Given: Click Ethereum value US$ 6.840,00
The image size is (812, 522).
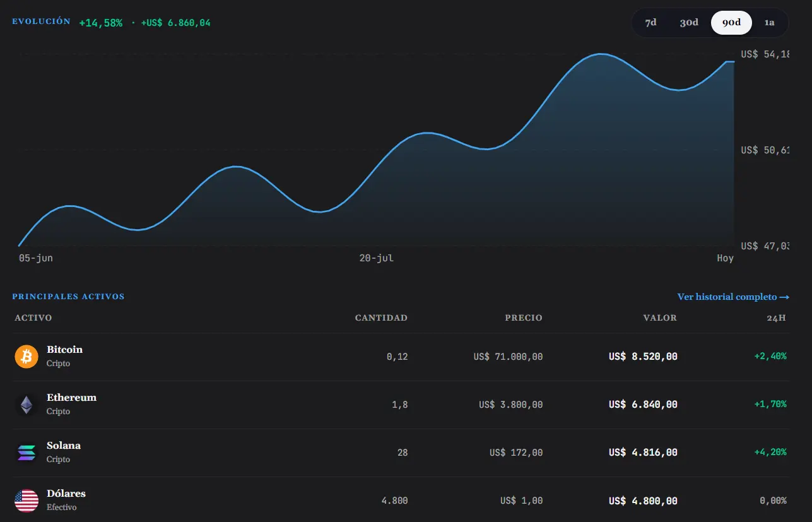Looking at the screenshot, I should pos(643,405).
